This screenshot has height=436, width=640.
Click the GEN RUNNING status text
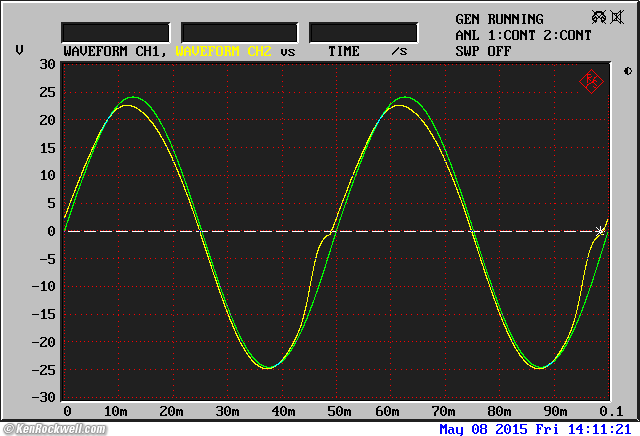point(499,19)
